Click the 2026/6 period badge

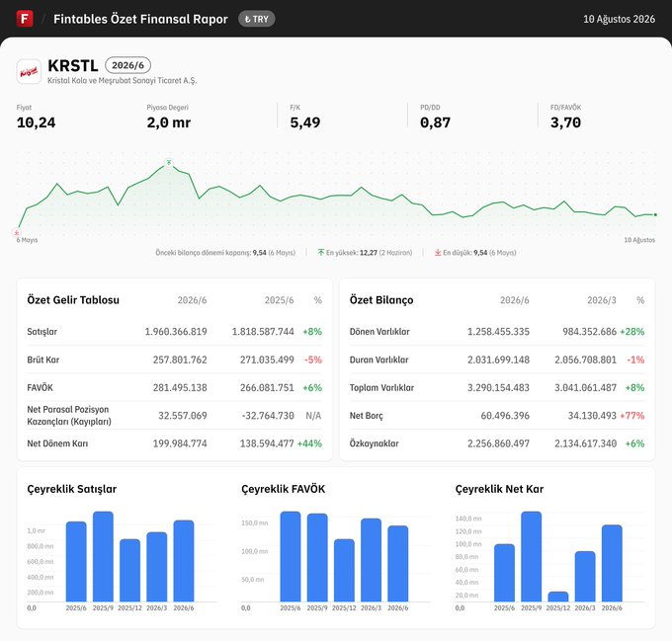(x=127, y=65)
